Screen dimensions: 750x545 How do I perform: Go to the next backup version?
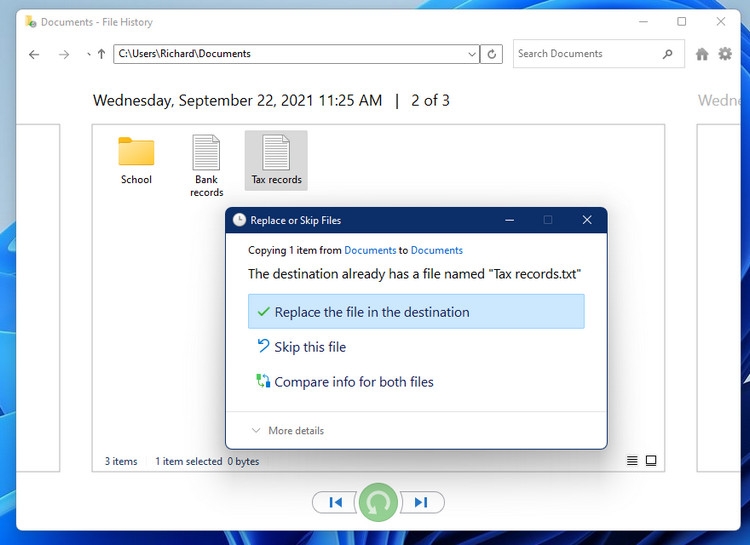pyautogui.click(x=422, y=502)
